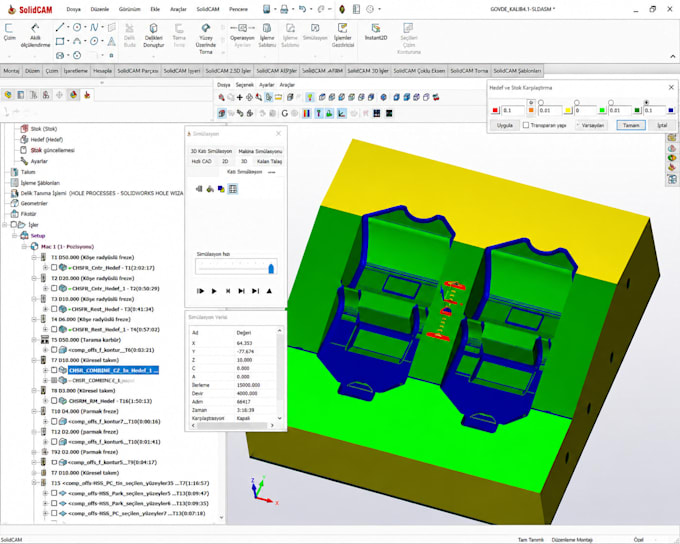
Task: Click the red color swatch in compare dialog
Action: [x=495, y=110]
